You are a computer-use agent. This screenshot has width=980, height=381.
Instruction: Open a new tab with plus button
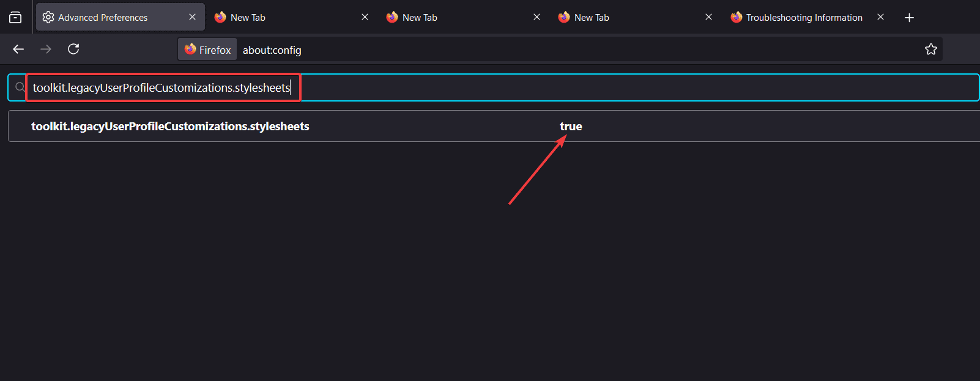[909, 18]
